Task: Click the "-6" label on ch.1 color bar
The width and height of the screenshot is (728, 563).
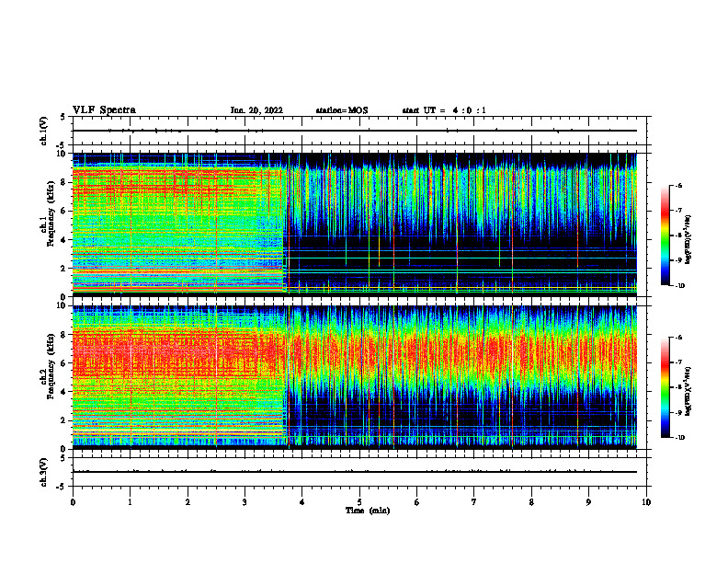Action: (x=678, y=185)
